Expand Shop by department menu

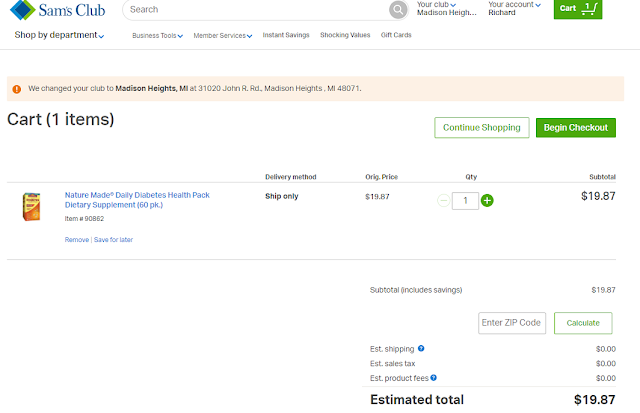59,35
